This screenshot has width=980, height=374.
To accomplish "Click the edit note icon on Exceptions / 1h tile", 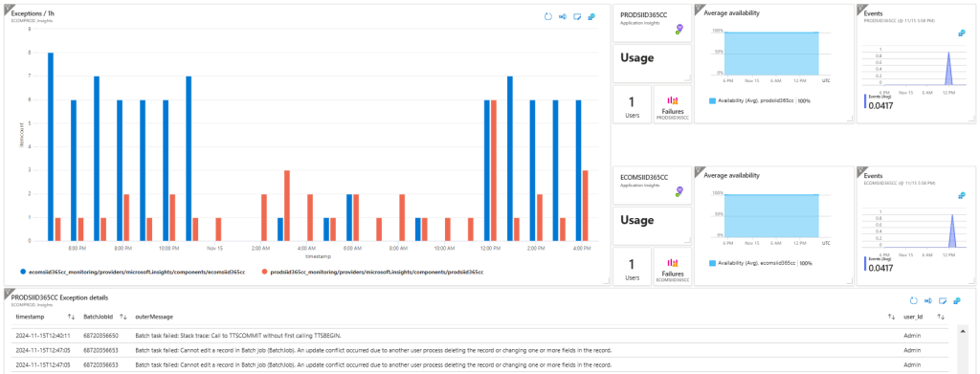I will click(x=577, y=16).
